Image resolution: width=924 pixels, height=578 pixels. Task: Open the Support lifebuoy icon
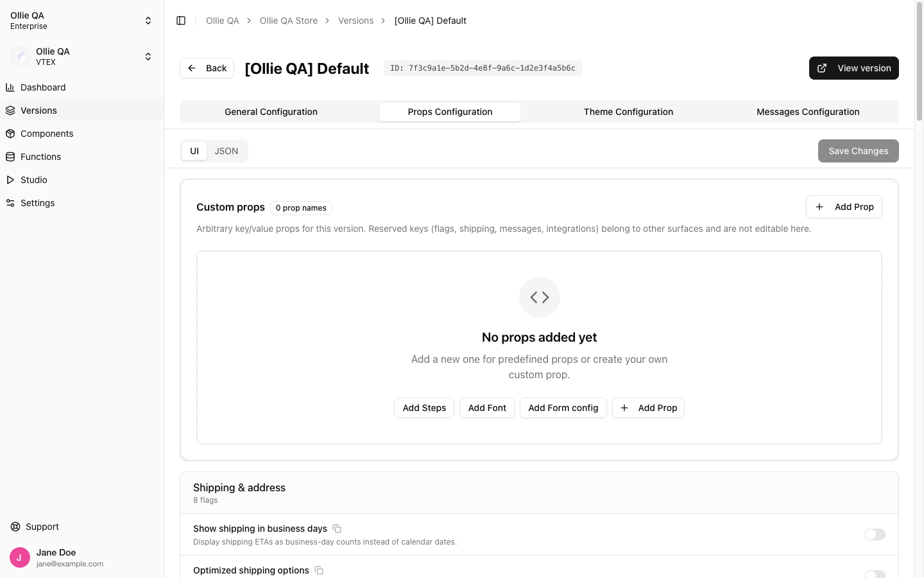tap(15, 527)
